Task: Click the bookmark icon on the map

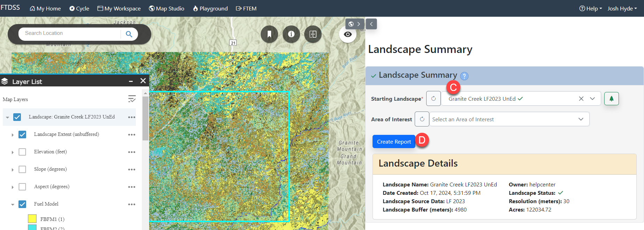Action: click(269, 34)
